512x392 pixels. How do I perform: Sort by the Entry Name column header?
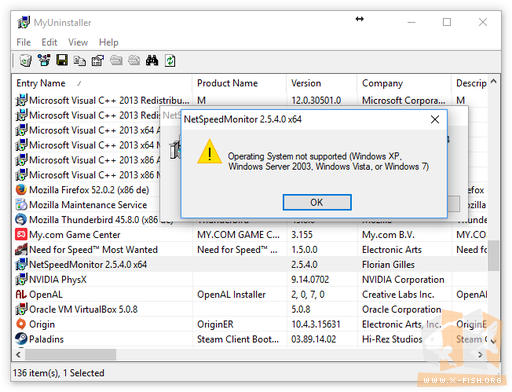pyautogui.click(x=102, y=83)
